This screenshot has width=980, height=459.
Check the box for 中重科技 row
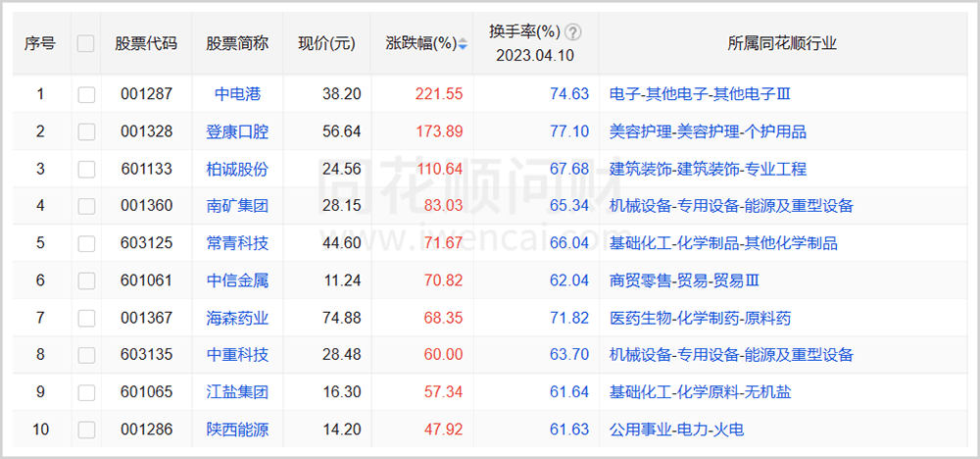[x=86, y=355]
